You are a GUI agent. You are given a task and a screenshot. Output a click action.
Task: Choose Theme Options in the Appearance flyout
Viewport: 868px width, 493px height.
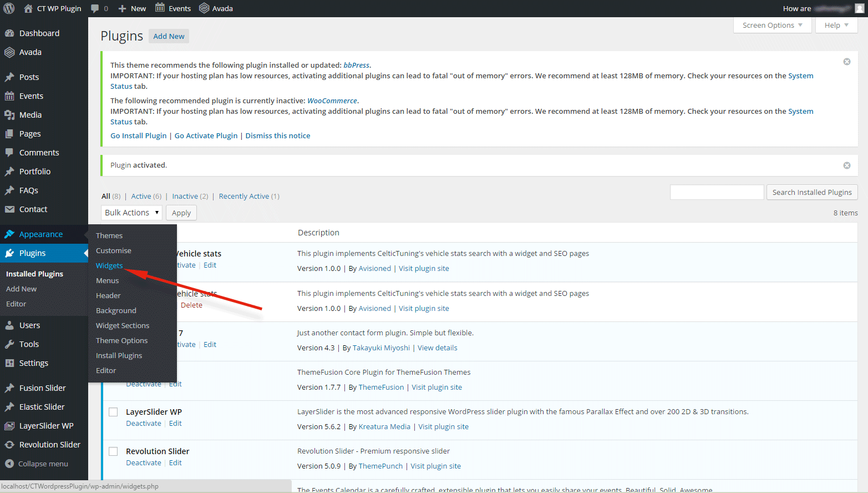coord(121,341)
